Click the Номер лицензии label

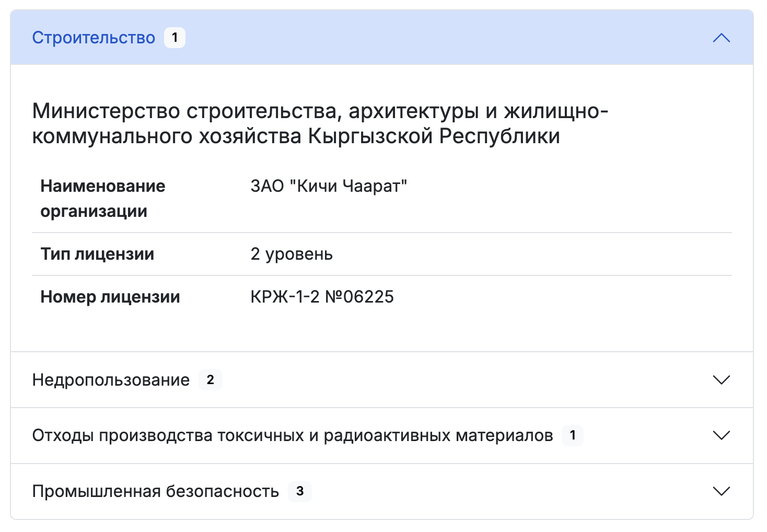pyautogui.click(x=110, y=297)
